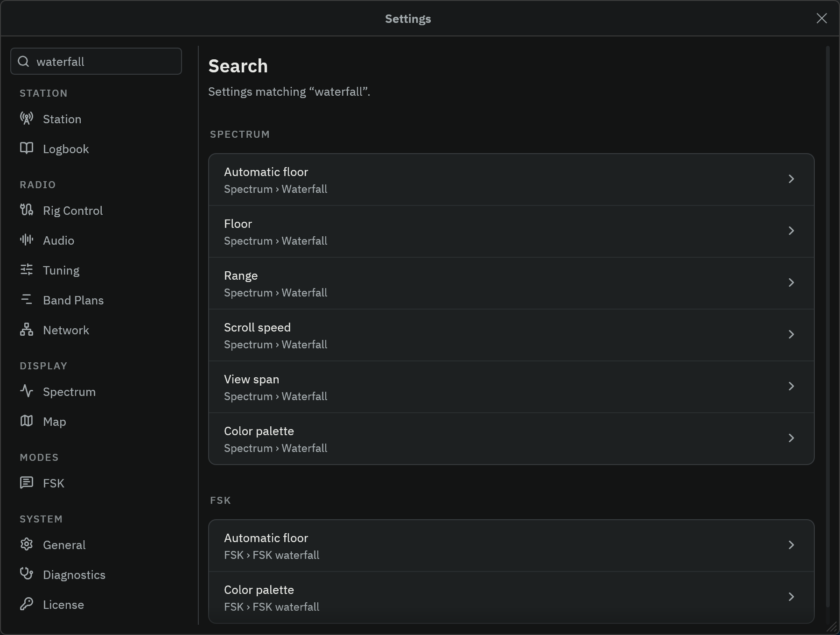Screen dimensions: 840x635
Task: Open the General system settings
Action: tap(96, 545)
